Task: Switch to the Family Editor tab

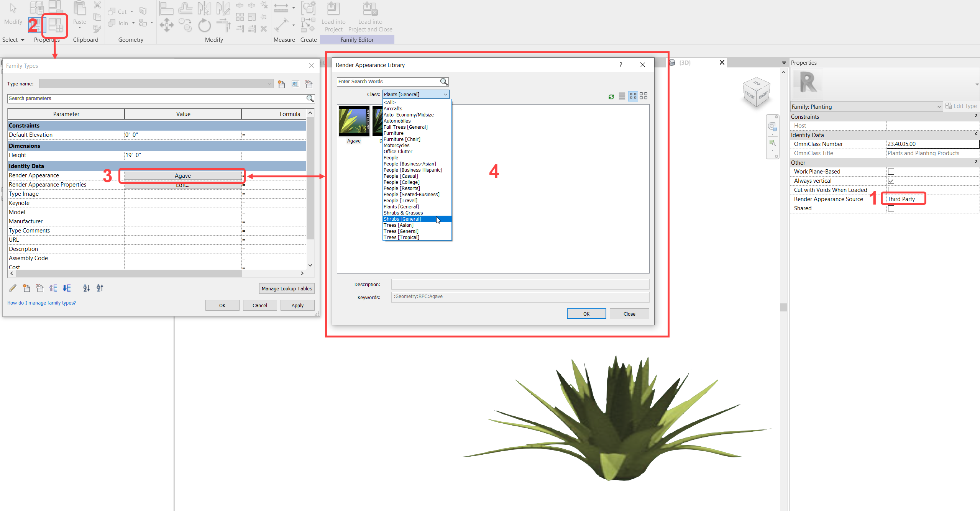Action: click(356, 39)
